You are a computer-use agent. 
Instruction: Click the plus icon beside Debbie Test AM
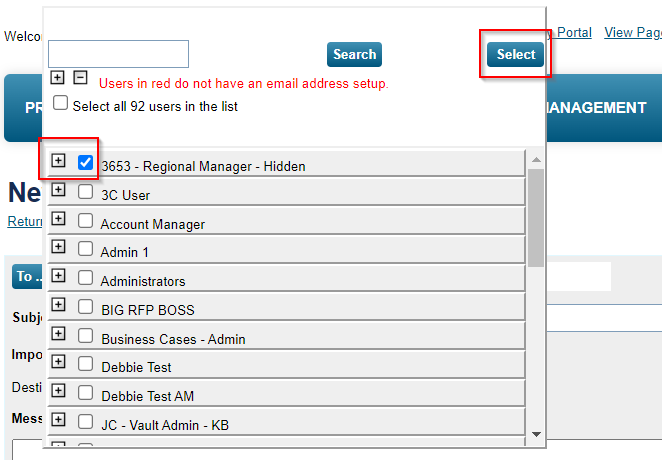click(x=58, y=391)
